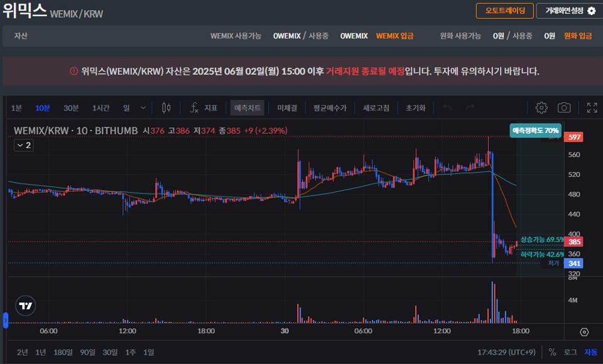Toggle percent scale mode

(552, 352)
